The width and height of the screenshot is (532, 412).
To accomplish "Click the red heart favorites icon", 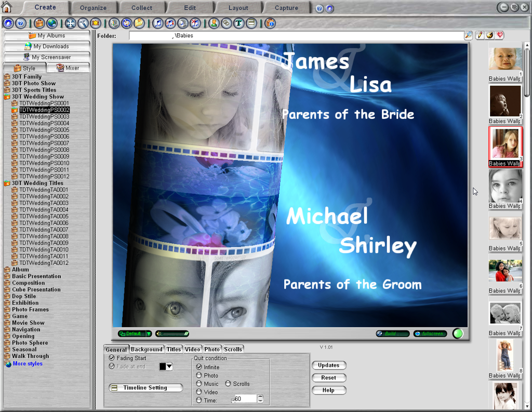I will click(x=500, y=35).
